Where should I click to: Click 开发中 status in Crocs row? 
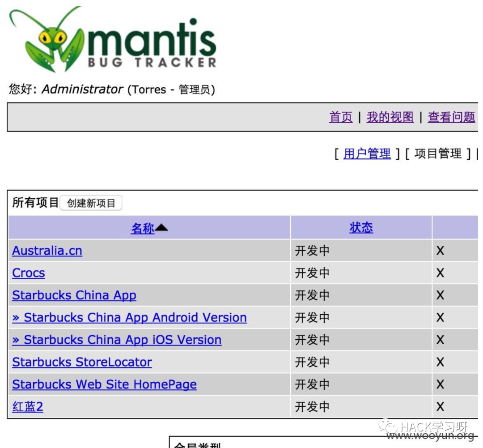(312, 273)
